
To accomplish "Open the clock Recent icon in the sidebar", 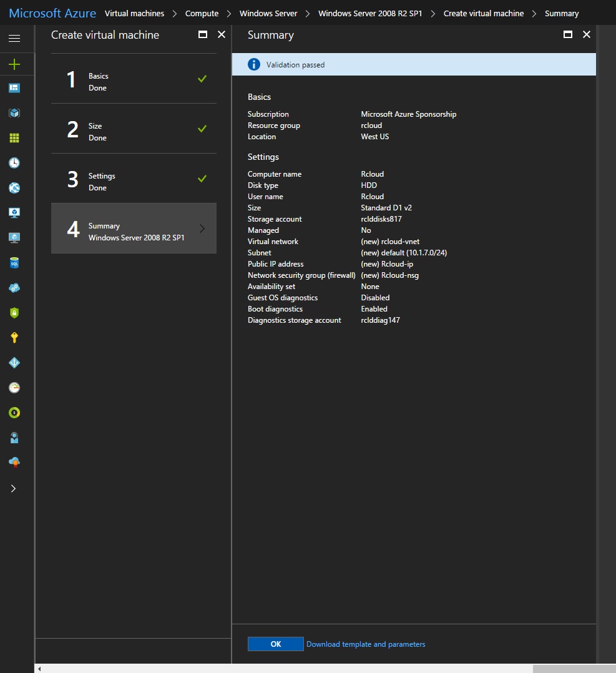I will tap(14, 163).
